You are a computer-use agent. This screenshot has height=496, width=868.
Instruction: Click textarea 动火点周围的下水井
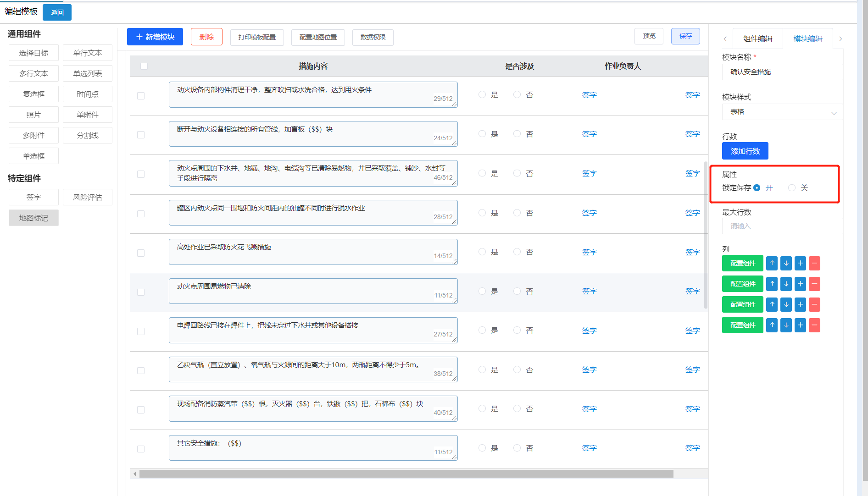click(313, 173)
